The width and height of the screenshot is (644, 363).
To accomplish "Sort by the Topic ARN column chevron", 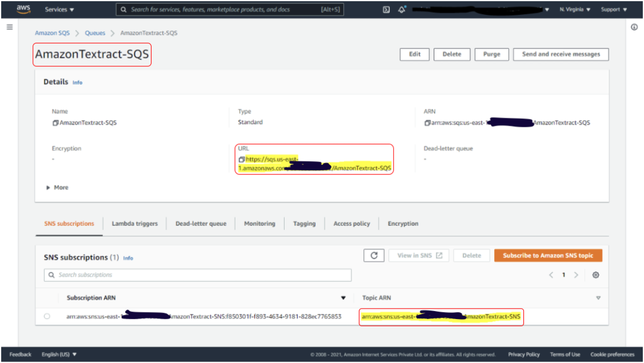I will 598,297.
